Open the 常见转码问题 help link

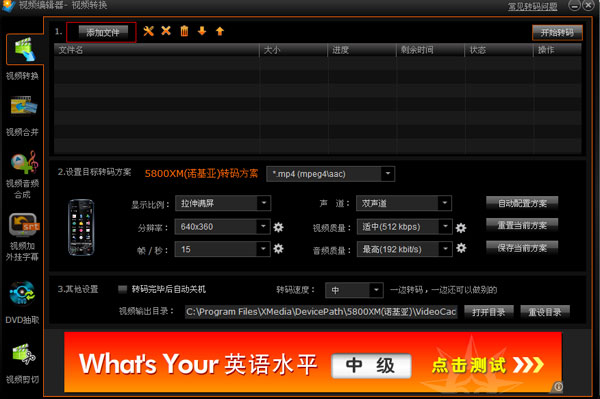(533, 6)
